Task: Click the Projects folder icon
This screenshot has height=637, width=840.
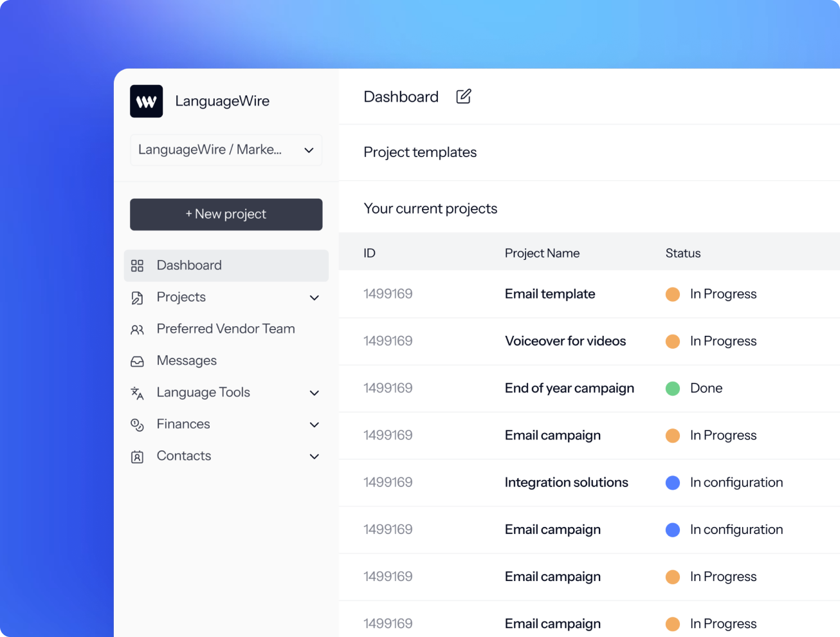Action: [x=137, y=297]
